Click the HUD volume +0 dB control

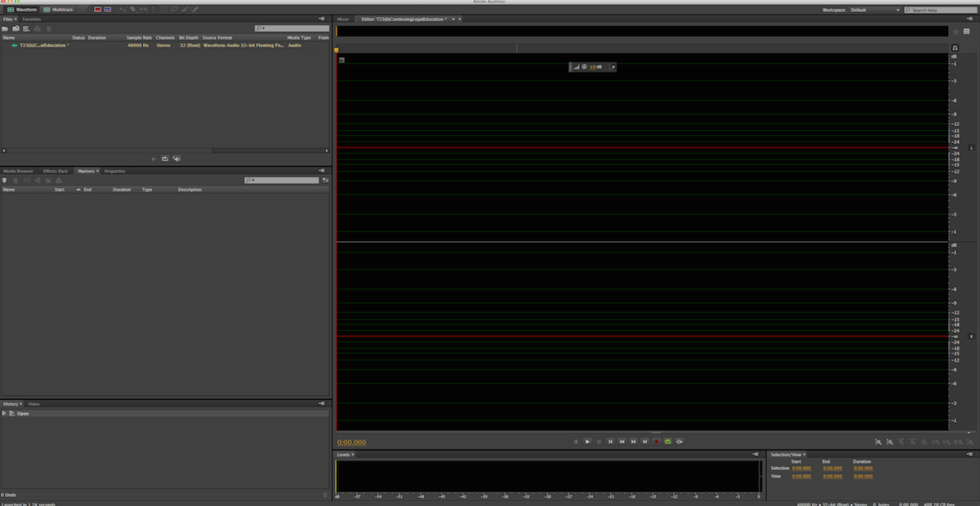pyautogui.click(x=595, y=66)
